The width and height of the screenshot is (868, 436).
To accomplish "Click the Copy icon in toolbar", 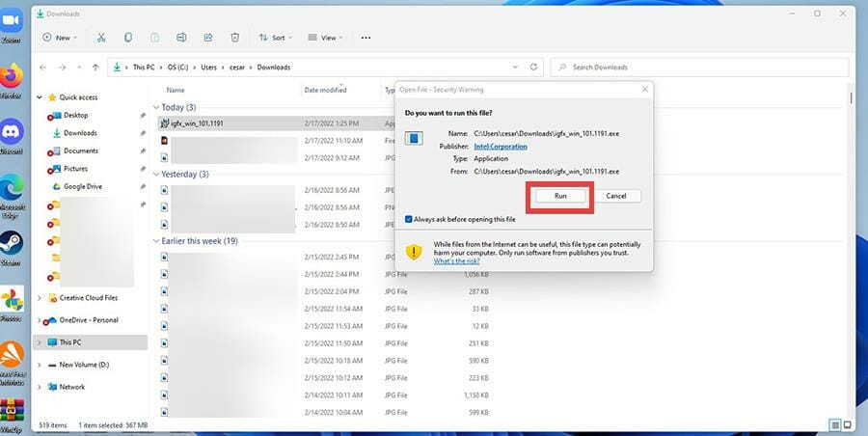I will (128, 38).
